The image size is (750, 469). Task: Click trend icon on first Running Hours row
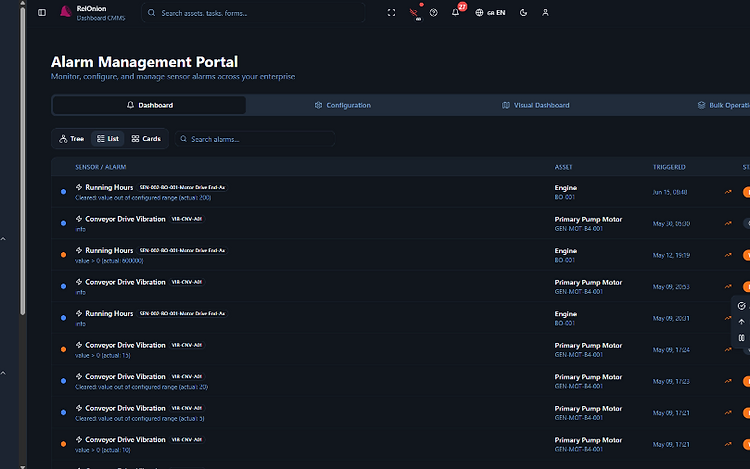click(x=728, y=192)
